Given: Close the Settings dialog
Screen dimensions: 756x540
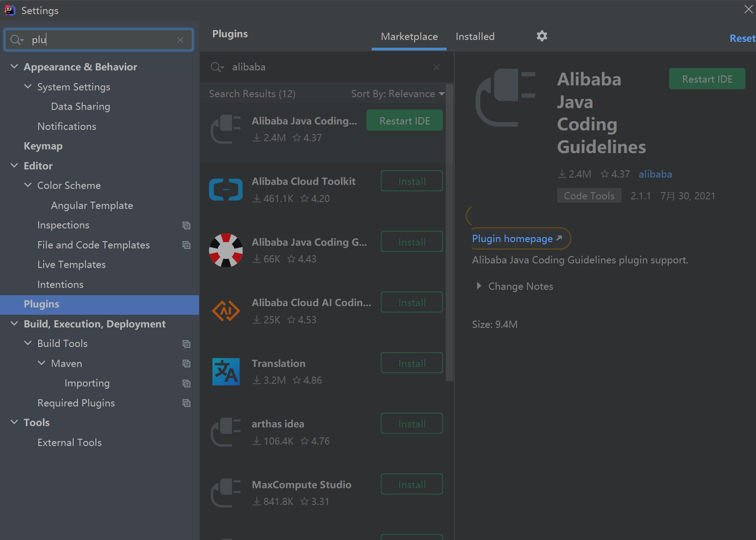Looking at the screenshot, I should pyautogui.click(x=748, y=9).
